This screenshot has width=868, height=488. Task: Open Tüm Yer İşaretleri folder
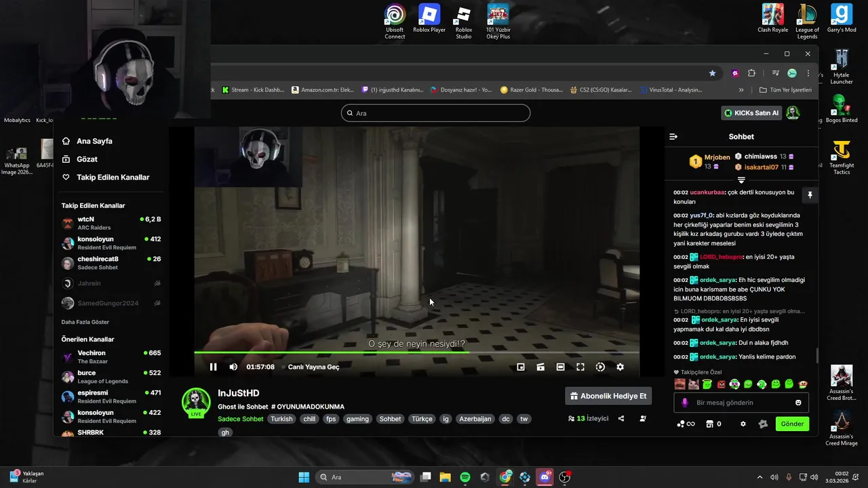point(785,89)
